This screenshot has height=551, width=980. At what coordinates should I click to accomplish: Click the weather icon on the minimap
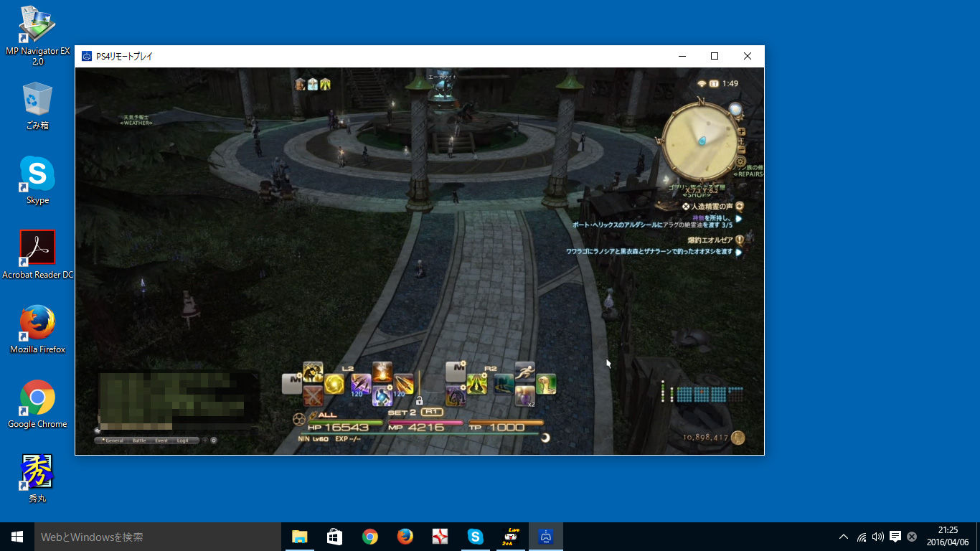736,109
